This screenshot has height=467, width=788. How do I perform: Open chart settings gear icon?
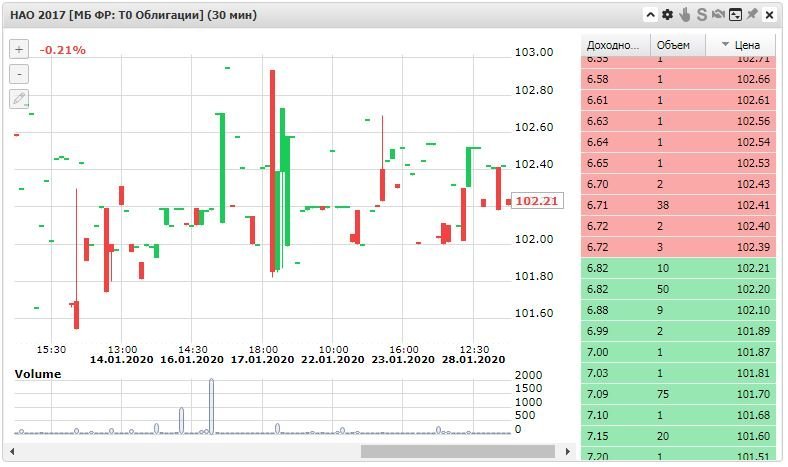(668, 15)
